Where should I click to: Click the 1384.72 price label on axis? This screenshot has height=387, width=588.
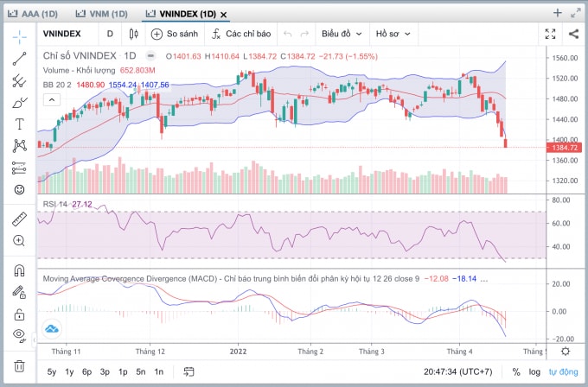[564, 148]
